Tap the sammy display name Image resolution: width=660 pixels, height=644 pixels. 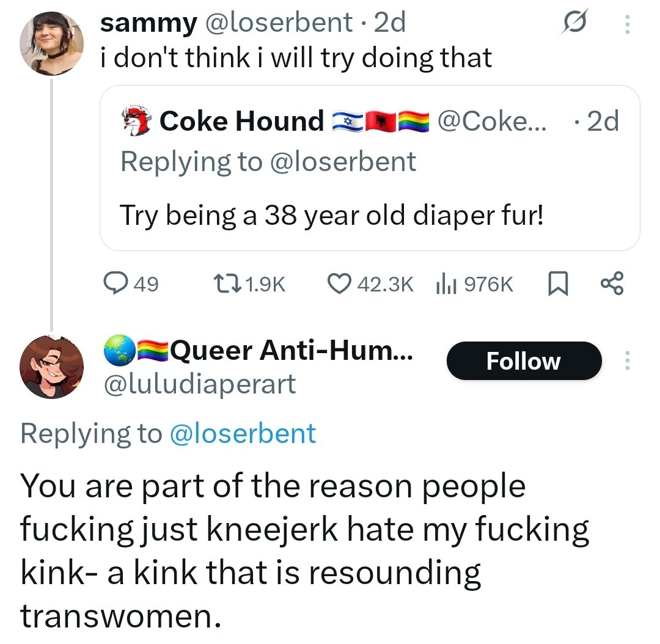[148, 23]
